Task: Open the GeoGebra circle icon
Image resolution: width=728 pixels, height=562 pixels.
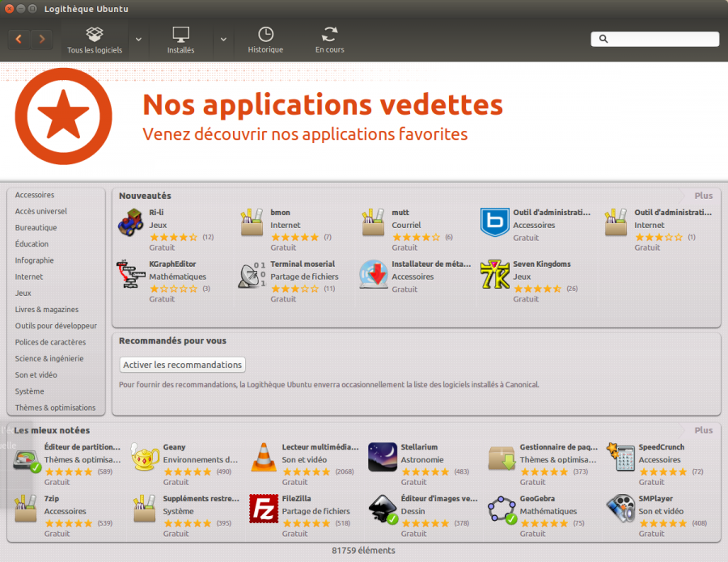Action: 502,509
